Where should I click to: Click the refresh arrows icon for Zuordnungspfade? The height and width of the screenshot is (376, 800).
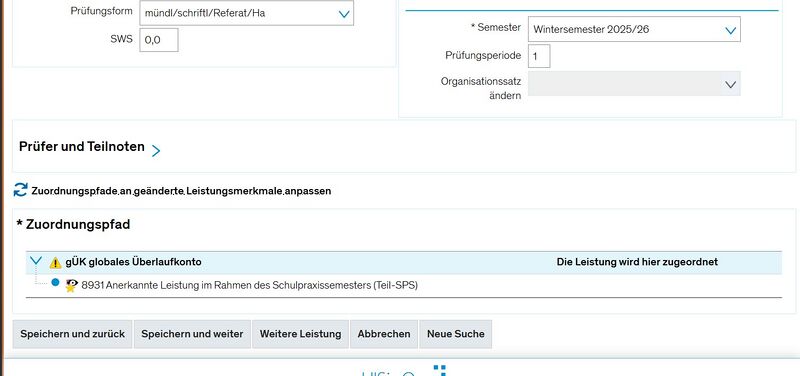20,190
